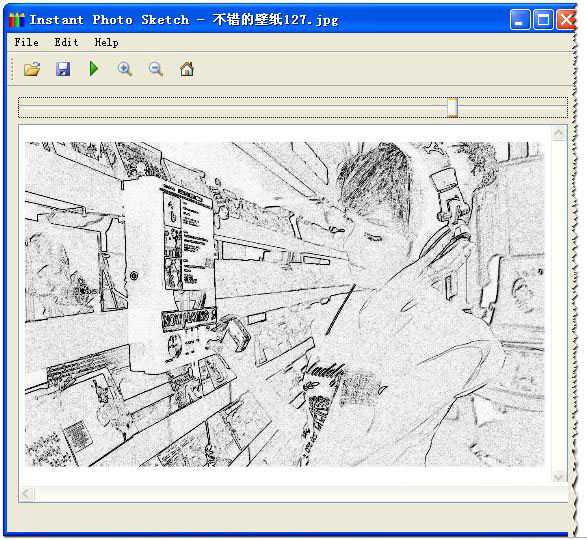Close the Instant Photo Sketch window
587x540 pixels.
(x=566, y=19)
